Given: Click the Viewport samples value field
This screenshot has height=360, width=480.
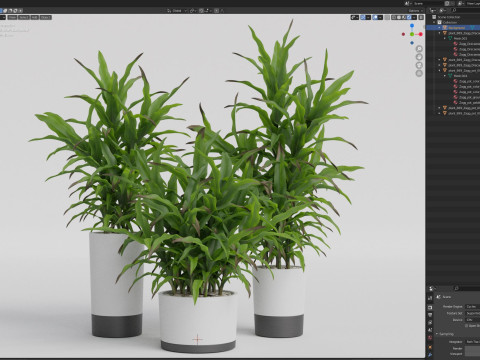Looking at the screenshot, I should [472, 354].
